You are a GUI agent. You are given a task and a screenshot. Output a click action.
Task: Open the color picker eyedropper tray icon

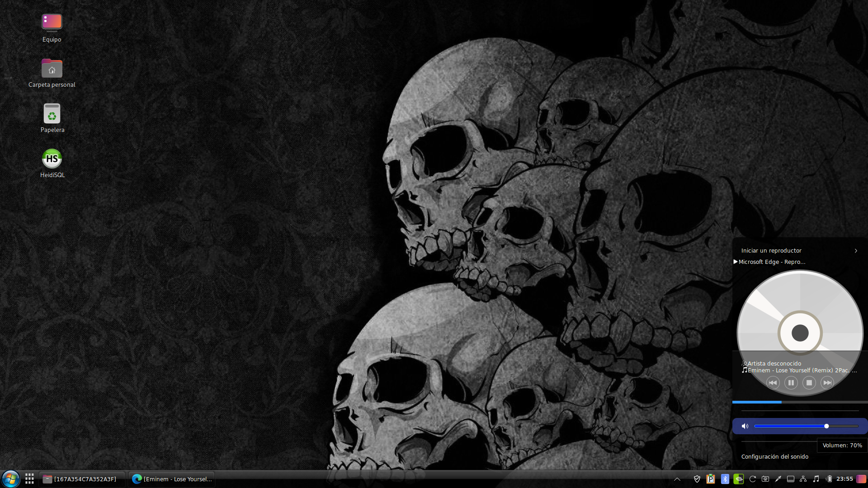click(x=778, y=479)
